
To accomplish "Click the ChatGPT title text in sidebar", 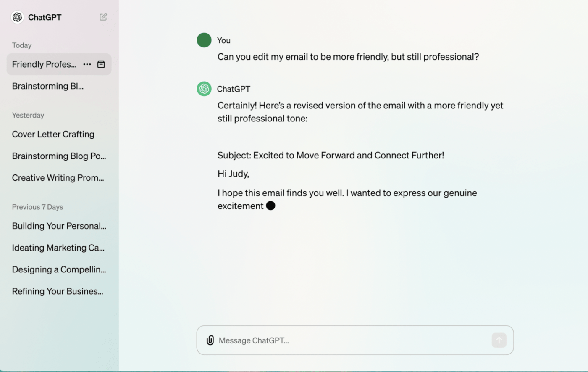I will point(45,17).
